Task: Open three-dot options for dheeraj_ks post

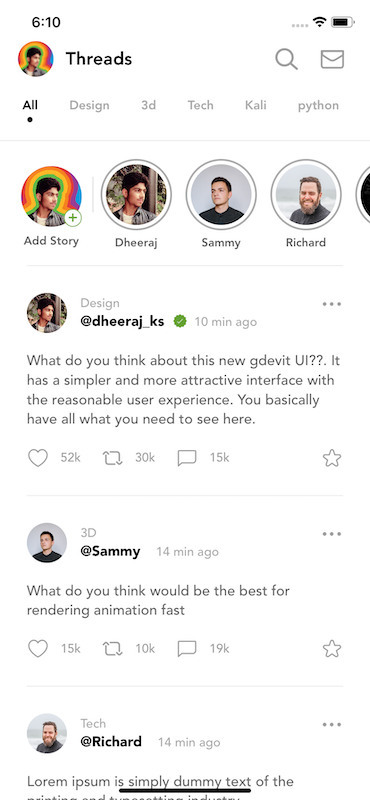Action: pos(332,304)
